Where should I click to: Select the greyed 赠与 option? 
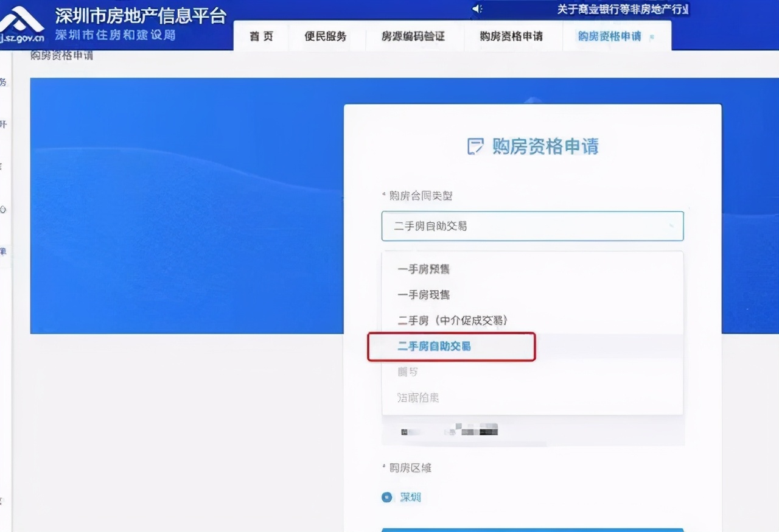tap(533, 372)
